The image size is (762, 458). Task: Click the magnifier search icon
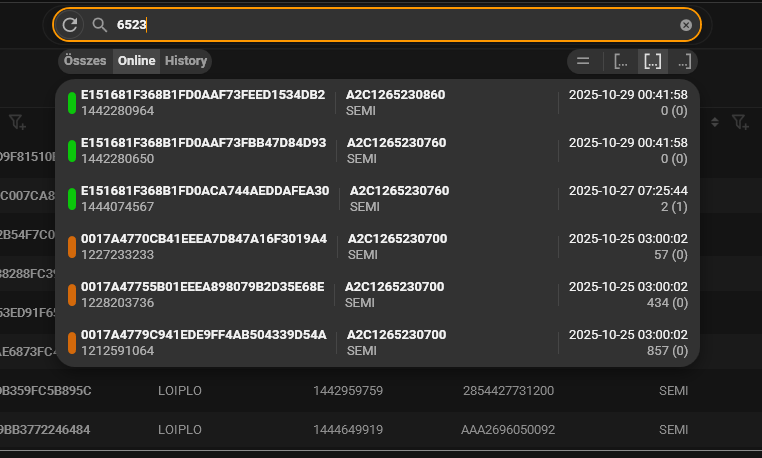[99, 25]
